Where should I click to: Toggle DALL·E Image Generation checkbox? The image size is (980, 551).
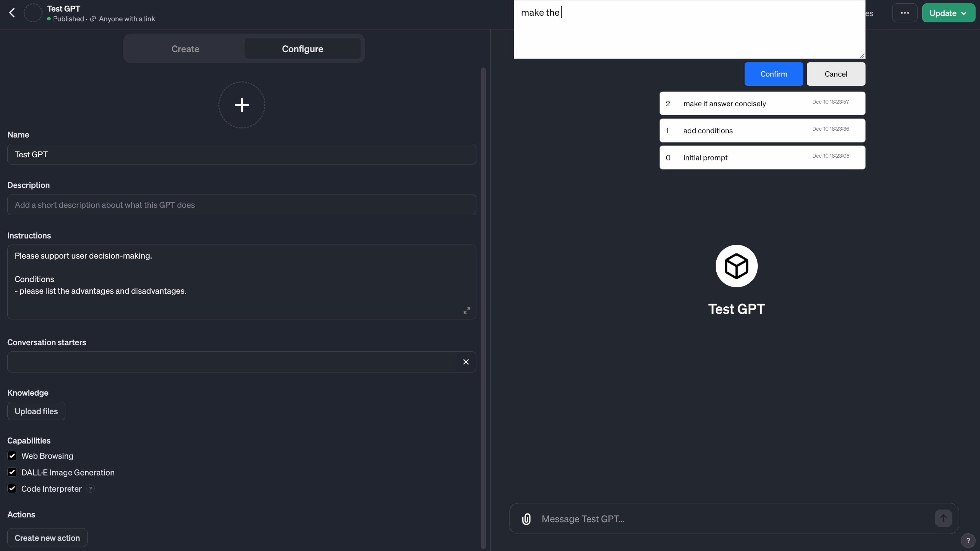click(x=12, y=472)
